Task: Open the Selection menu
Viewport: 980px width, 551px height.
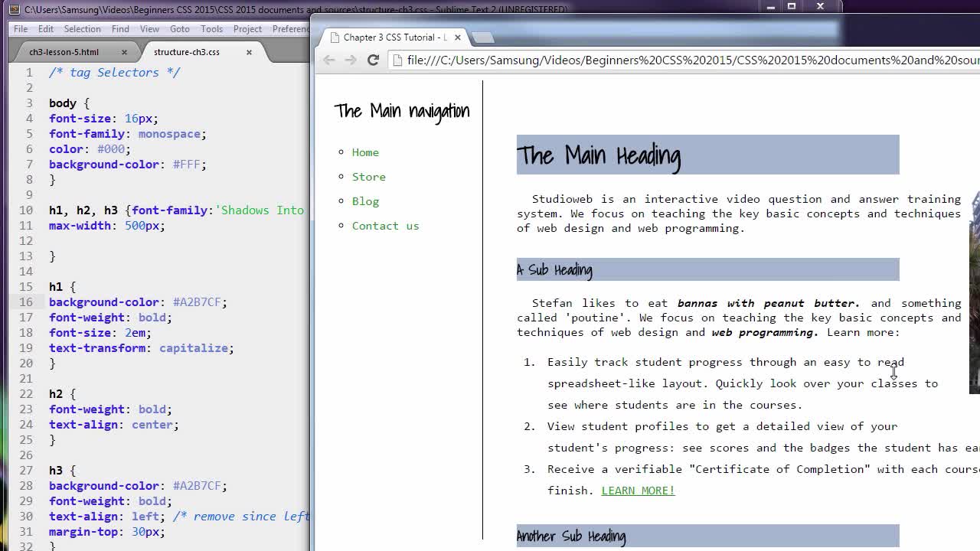Action: pos(82,29)
